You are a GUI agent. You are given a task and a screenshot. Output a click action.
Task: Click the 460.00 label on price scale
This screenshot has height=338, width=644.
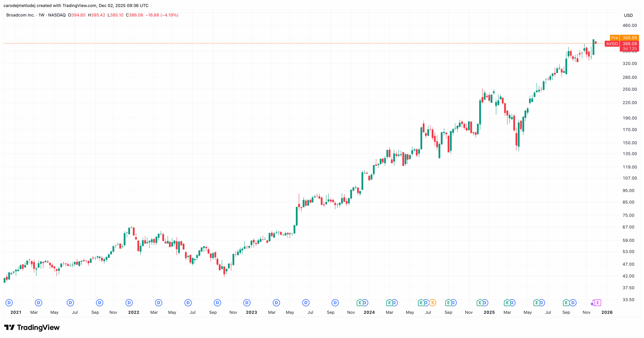pyautogui.click(x=629, y=25)
